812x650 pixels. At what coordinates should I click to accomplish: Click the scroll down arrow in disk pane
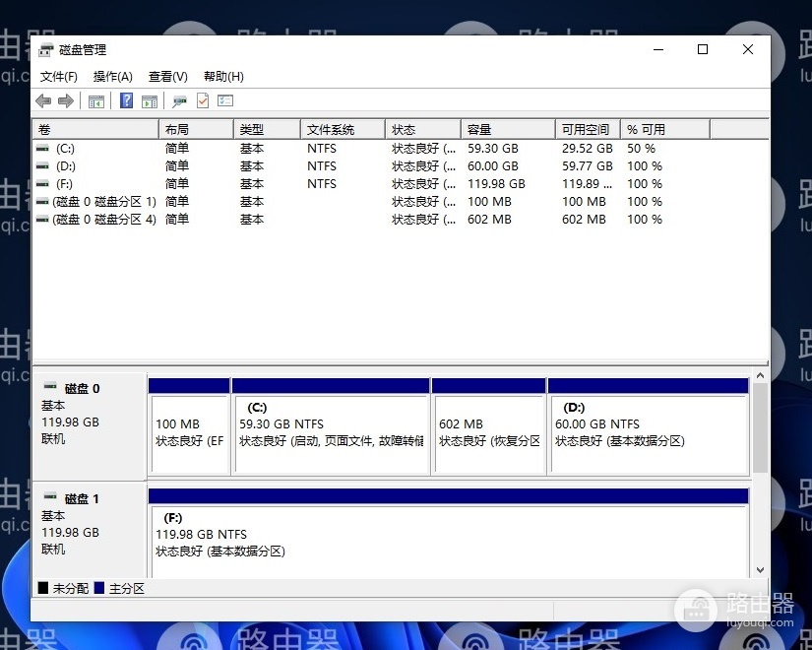760,569
